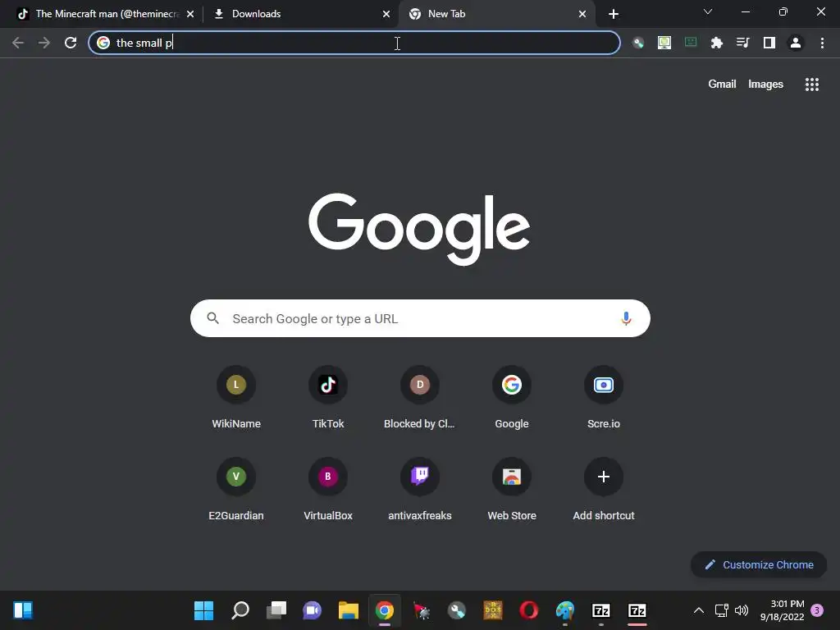Screen dimensions: 840x630
Task: Open the Chat app on the taskbar
Action: pos(313,610)
